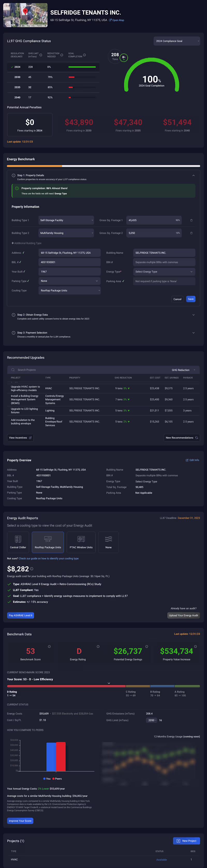This screenshot has width=207, height=868.
Task: Collapse Step 1: Property Details section
Action: tap(193, 176)
